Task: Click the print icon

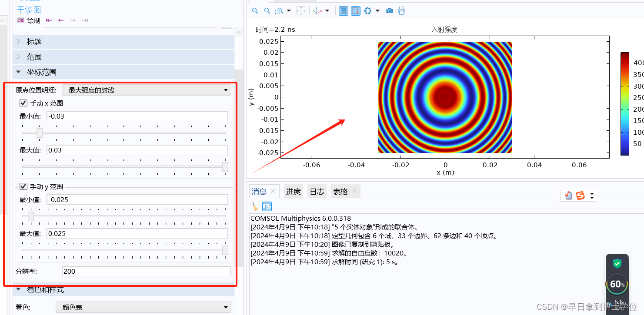Action: click(401, 11)
